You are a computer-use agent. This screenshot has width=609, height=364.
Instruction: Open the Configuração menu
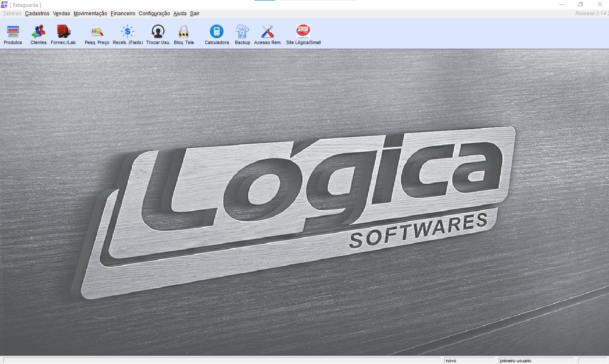[154, 14]
